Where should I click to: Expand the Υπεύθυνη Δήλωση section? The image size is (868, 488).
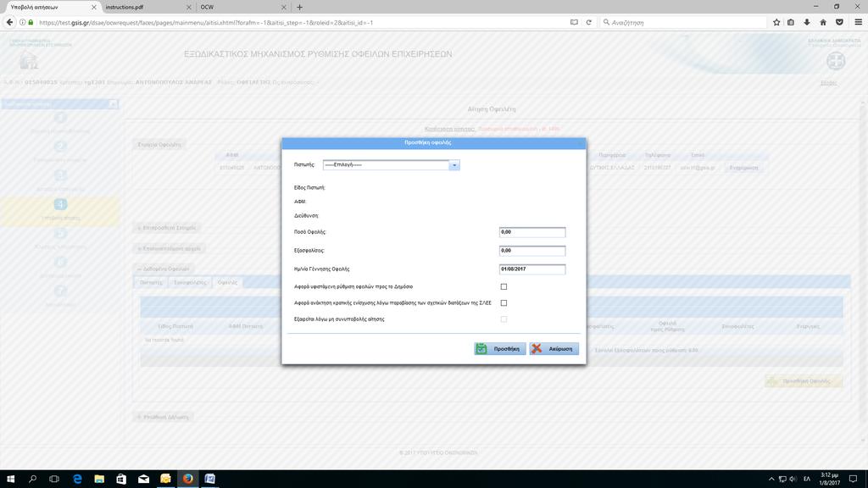point(164,417)
